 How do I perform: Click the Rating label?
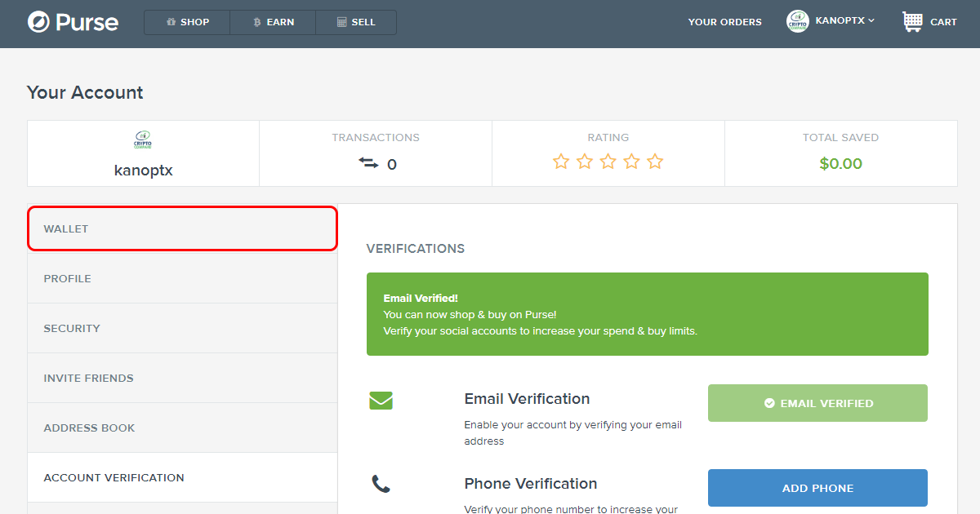(608, 138)
